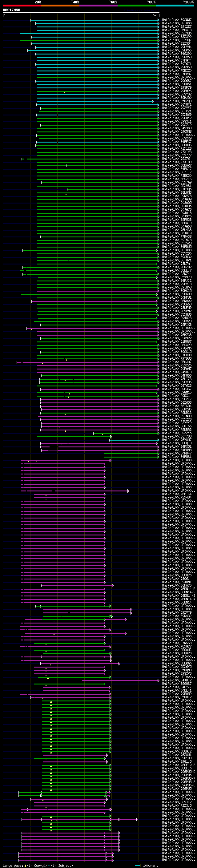197x868 pixels.
Task: Select the UniRef100_A5AJA7 label
Action: (177, 362)
